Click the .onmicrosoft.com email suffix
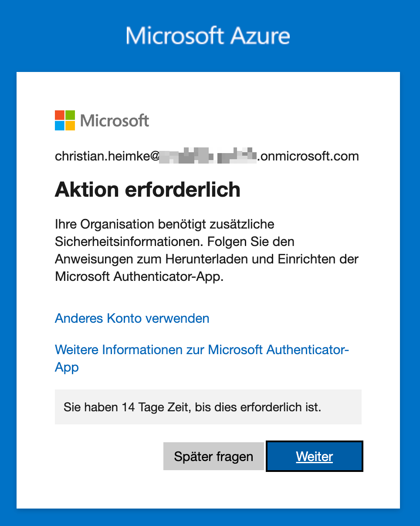 point(308,156)
